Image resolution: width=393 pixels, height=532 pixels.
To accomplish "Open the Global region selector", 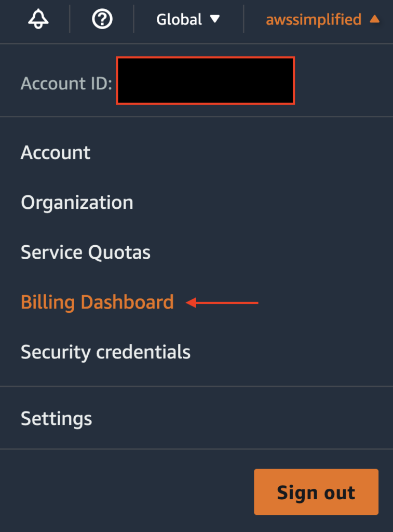I will pos(179,20).
